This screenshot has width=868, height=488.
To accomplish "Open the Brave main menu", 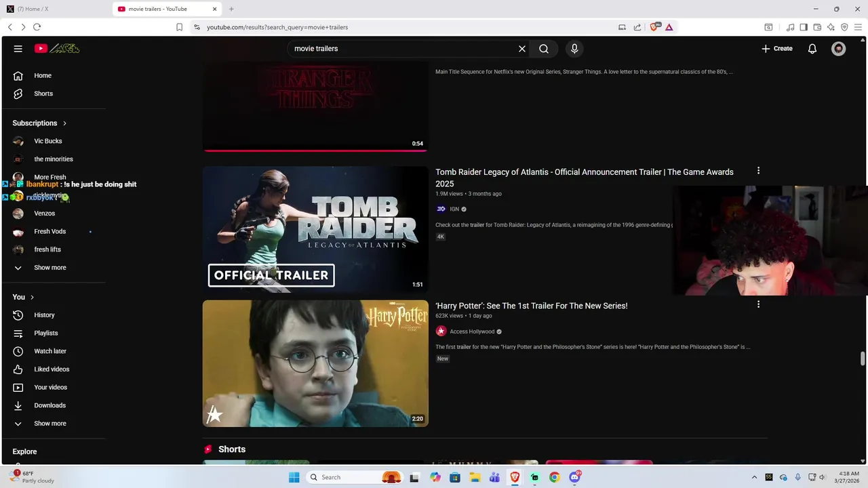I will click(x=858, y=27).
